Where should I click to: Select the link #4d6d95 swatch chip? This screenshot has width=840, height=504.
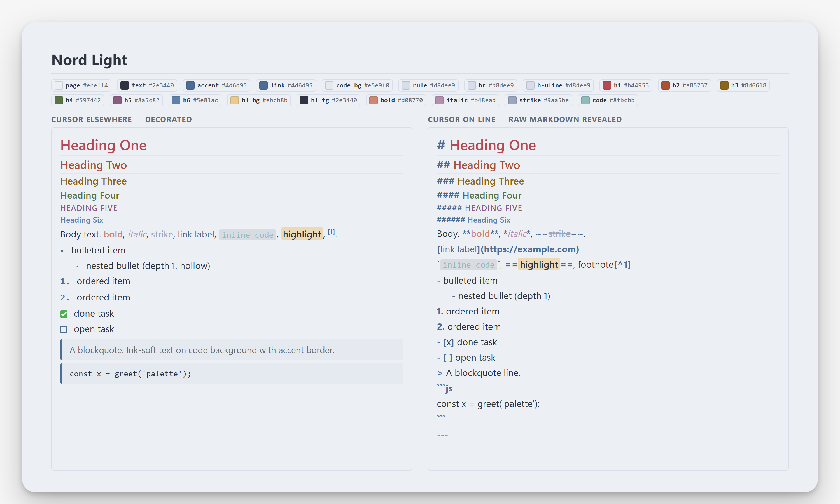(x=286, y=85)
